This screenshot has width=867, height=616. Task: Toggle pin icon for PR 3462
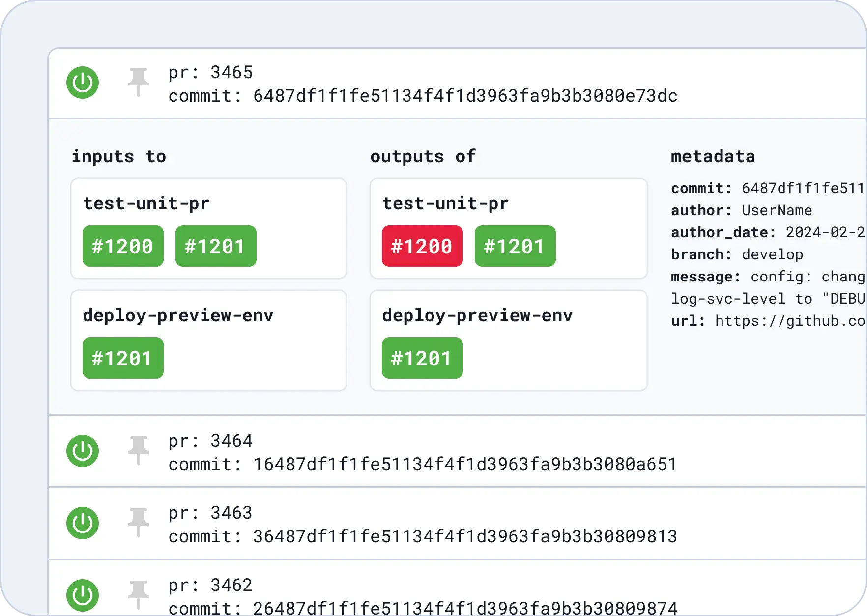[138, 595]
